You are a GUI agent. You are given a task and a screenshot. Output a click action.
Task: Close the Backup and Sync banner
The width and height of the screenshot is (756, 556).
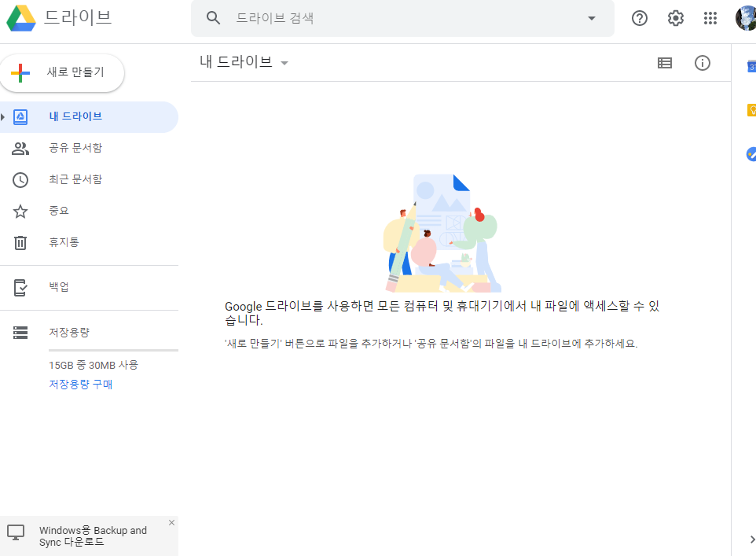pos(171,523)
